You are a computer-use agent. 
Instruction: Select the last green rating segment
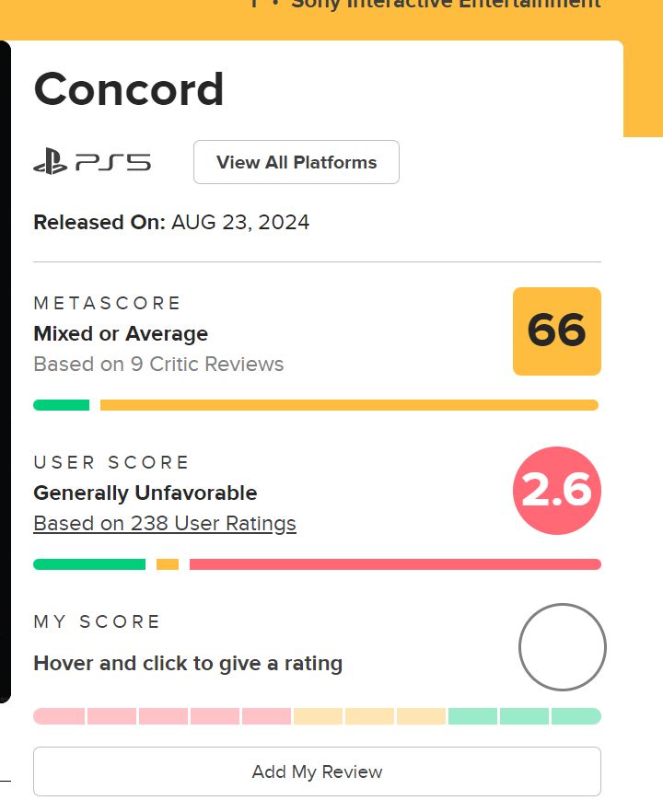576,716
